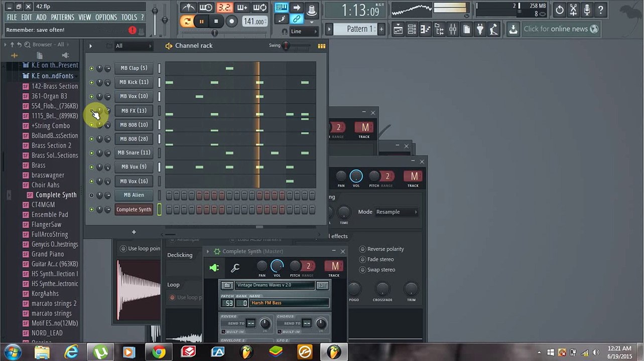Toggle the metronome icon
The height and width of the screenshot is (361, 644).
tap(188, 8)
